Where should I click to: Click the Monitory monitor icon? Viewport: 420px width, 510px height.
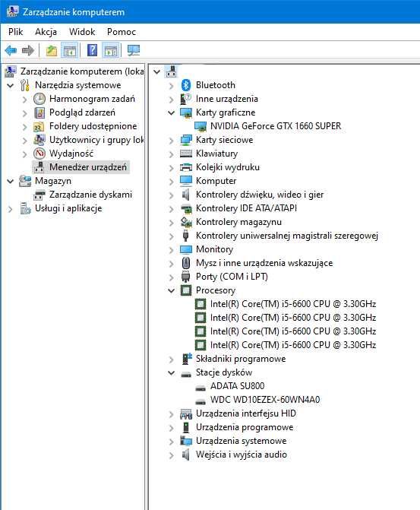coord(186,249)
